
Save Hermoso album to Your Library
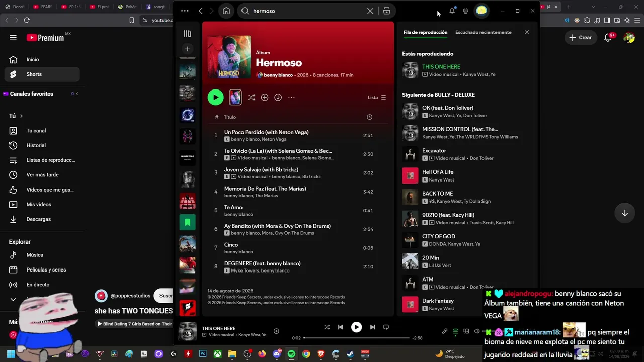point(265,97)
